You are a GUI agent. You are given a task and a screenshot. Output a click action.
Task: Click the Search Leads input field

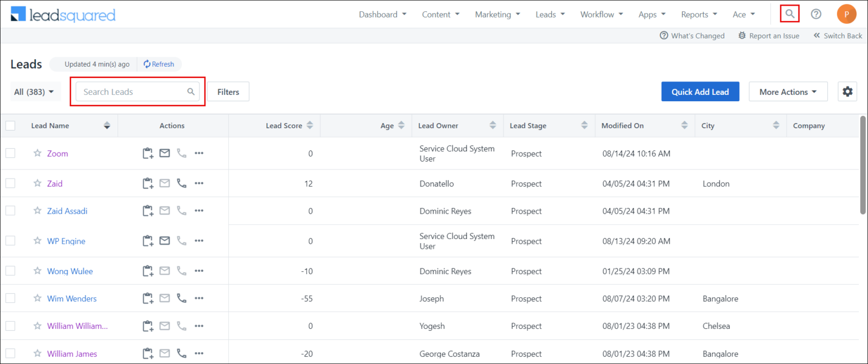[133, 92]
